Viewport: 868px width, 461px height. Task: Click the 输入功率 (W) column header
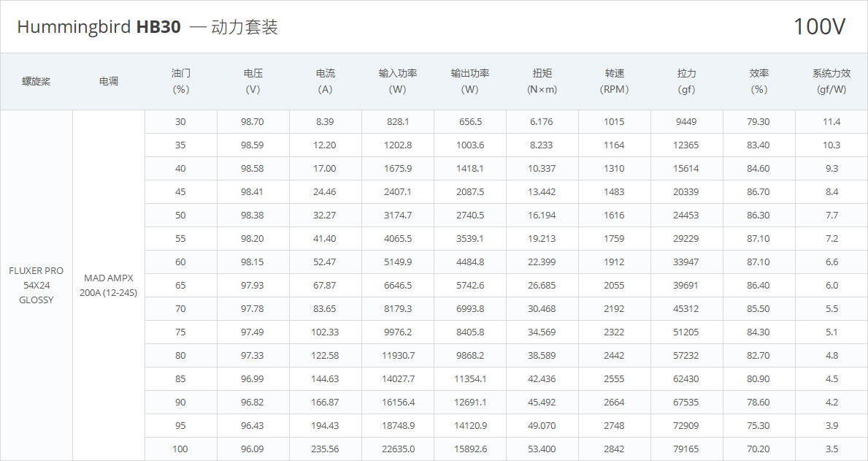pos(397,81)
